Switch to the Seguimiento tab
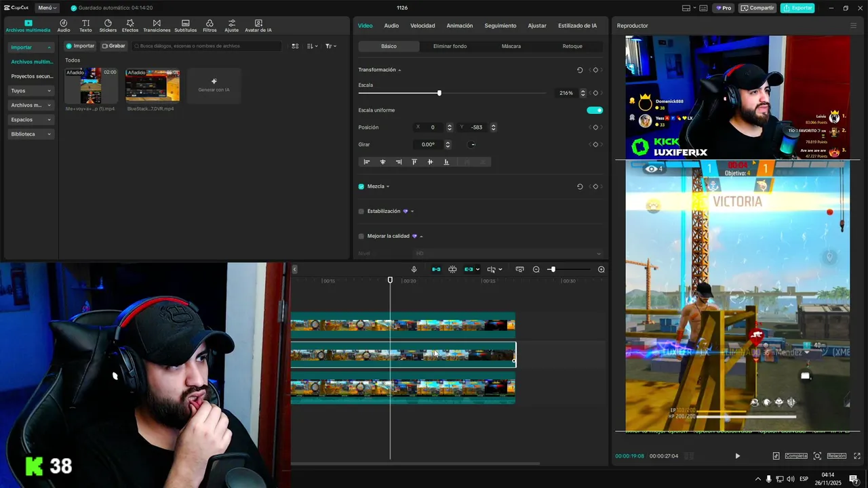Viewport: 868px width, 488px height. pos(500,26)
